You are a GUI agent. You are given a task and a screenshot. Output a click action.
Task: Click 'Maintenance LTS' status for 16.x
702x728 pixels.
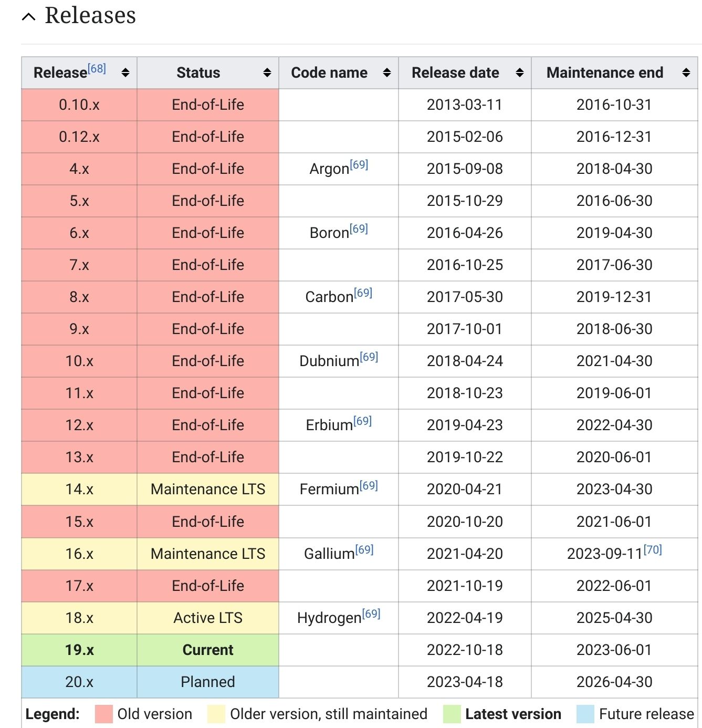208,554
